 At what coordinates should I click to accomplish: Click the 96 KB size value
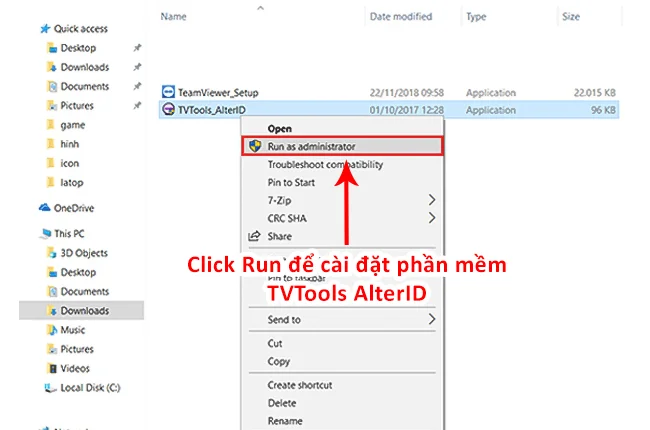603,110
